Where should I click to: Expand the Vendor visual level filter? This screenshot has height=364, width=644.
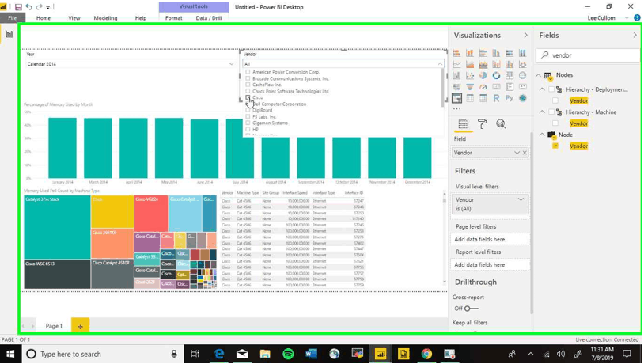521,199
